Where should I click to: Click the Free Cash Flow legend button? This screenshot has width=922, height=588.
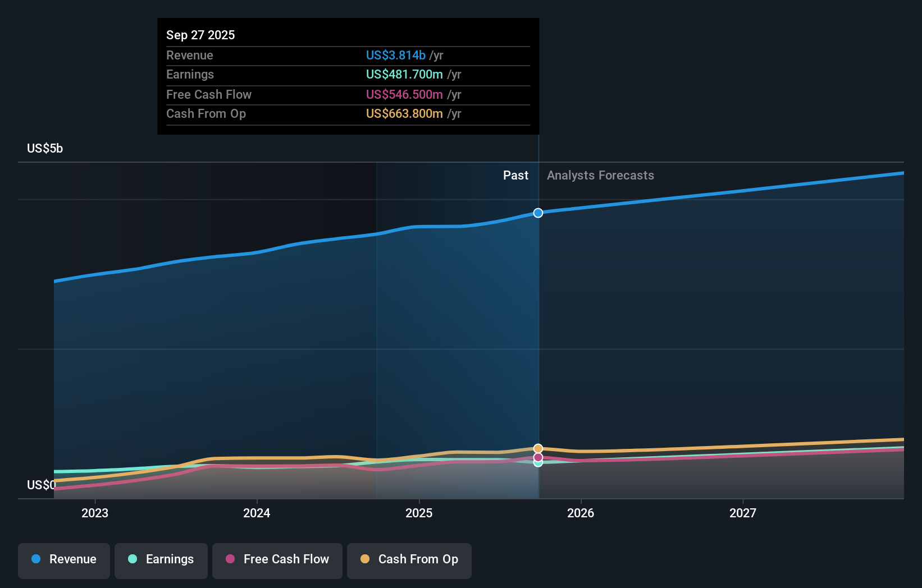tap(277, 559)
